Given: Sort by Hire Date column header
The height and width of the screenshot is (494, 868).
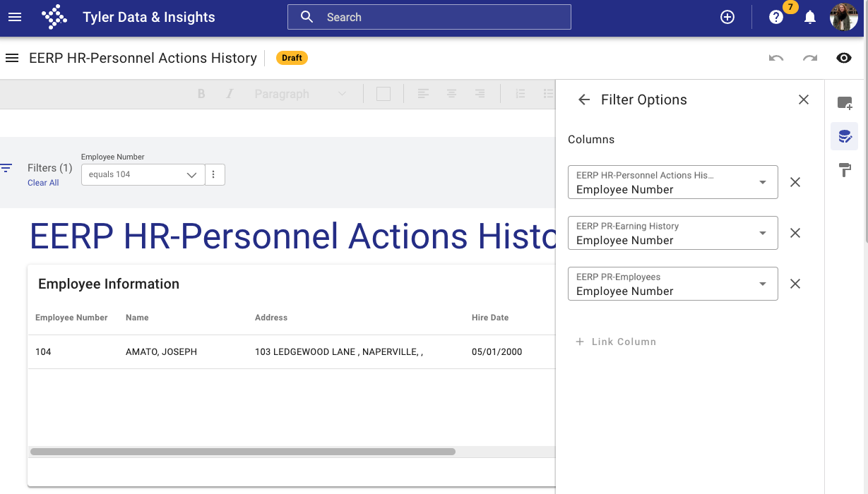Looking at the screenshot, I should point(490,318).
